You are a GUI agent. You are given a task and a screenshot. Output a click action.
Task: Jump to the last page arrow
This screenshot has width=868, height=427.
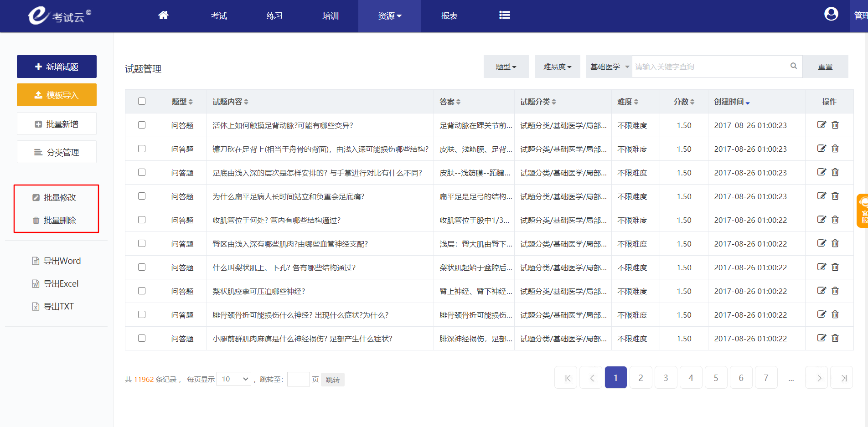[x=842, y=378]
